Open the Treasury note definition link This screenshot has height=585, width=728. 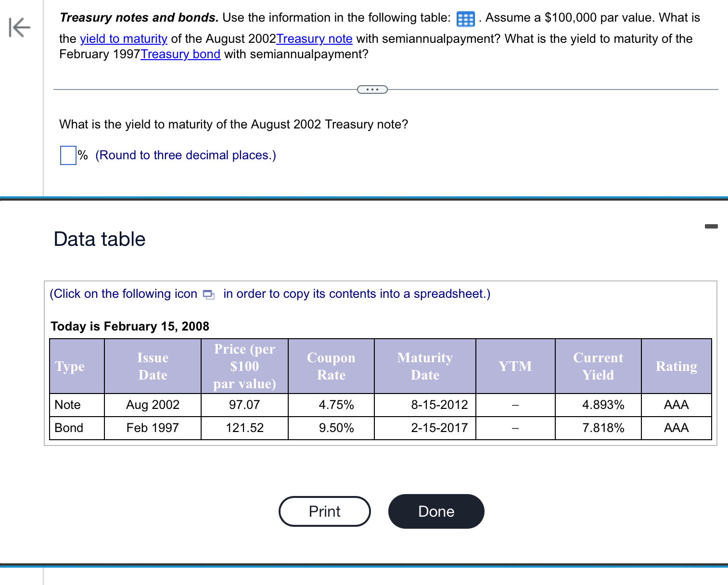(x=314, y=38)
